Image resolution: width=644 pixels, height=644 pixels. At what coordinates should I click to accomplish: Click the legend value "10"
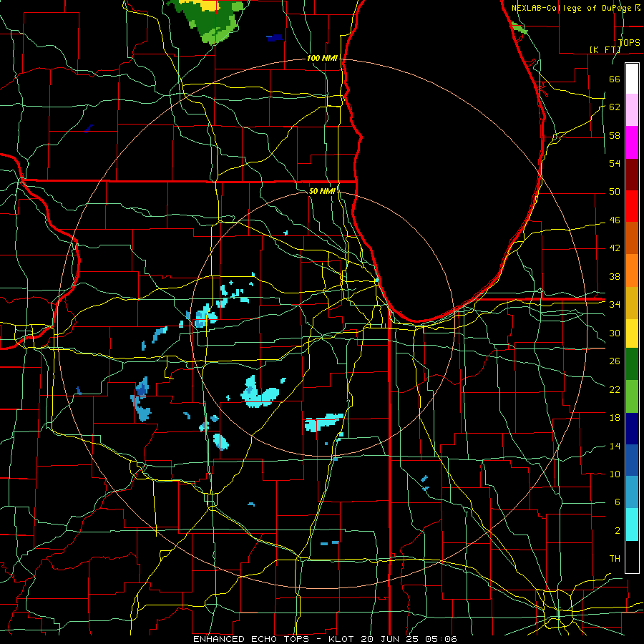pyautogui.click(x=615, y=474)
